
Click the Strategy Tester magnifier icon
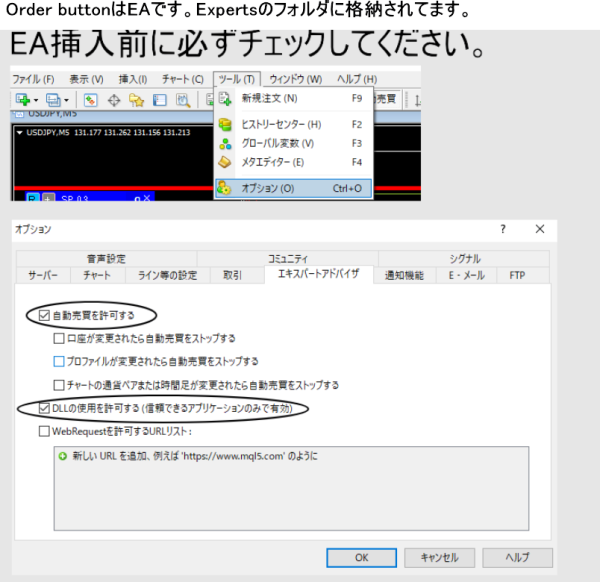(x=183, y=100)
